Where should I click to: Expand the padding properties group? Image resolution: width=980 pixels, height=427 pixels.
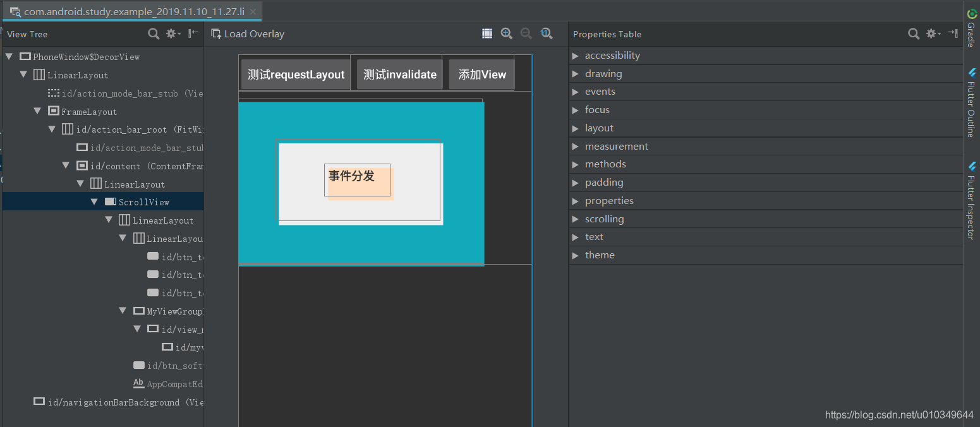click(575, 183)
